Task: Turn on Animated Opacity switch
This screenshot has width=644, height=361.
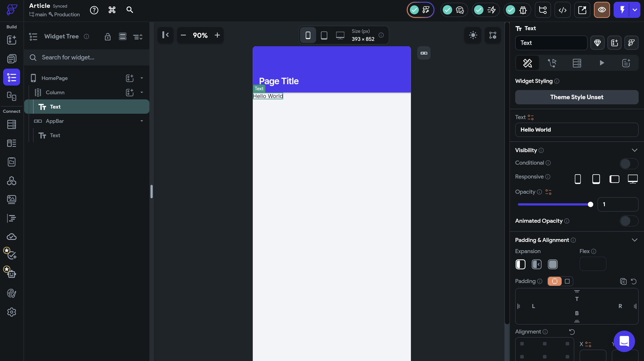Action: pyautogui.click(x=629, y=221)
